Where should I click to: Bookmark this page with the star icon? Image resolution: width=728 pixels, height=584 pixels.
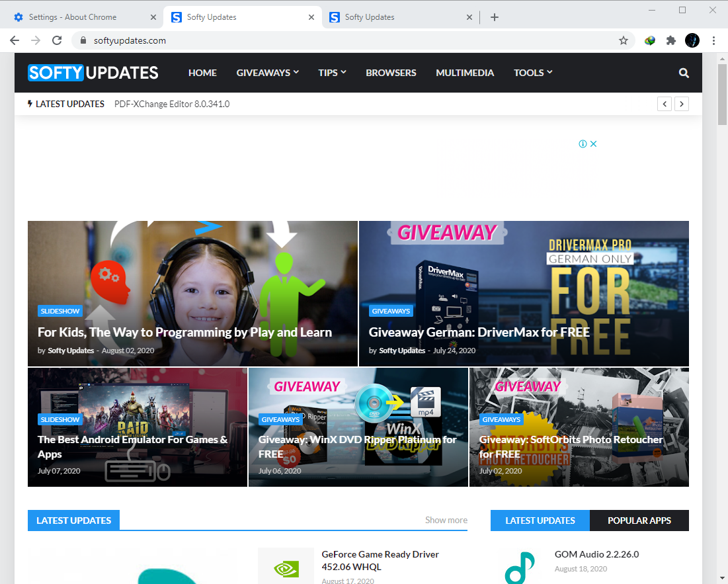[623, 40]
